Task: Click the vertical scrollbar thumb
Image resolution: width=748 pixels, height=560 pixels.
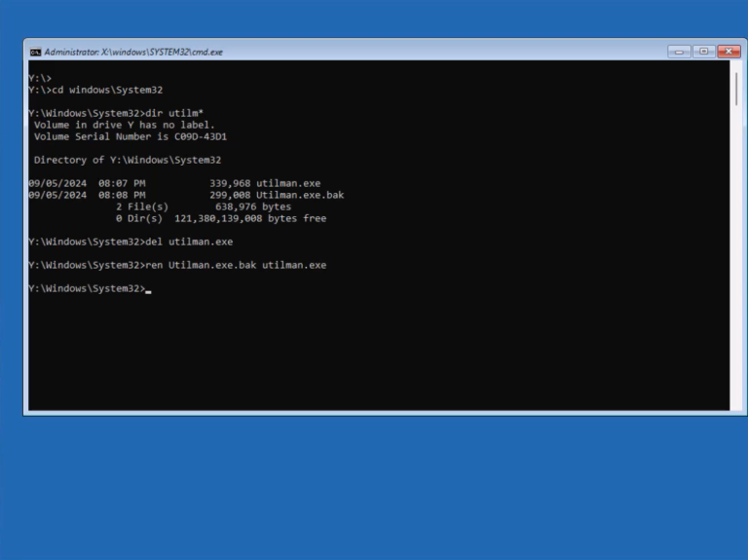Action: point(736,89)
